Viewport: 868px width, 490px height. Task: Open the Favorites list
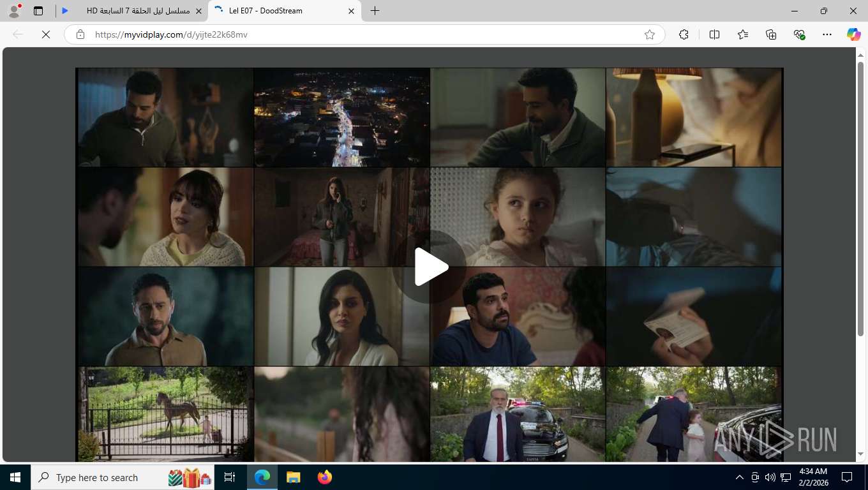tap(743, 34)
